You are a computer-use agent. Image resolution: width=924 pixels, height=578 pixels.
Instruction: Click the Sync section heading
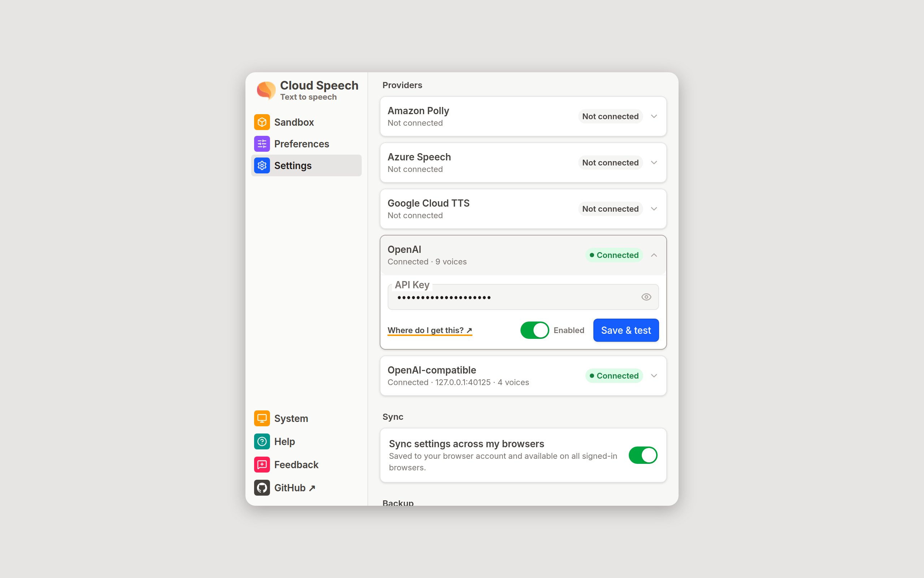click(393, 417)
